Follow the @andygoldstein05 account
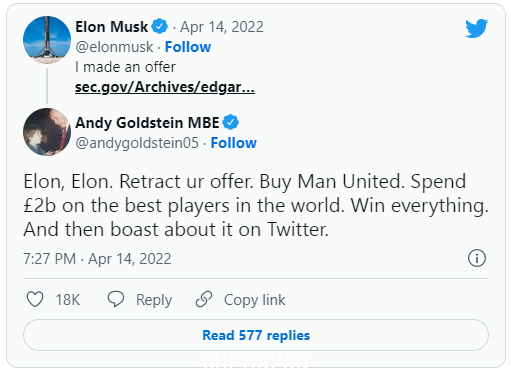511x374 pixels. [234, 143]
